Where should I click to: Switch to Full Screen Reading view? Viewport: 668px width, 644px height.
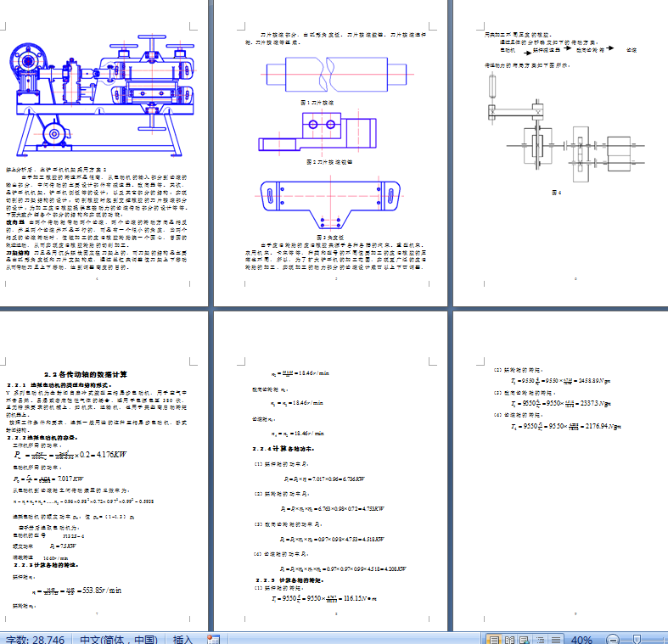[509, 639]
